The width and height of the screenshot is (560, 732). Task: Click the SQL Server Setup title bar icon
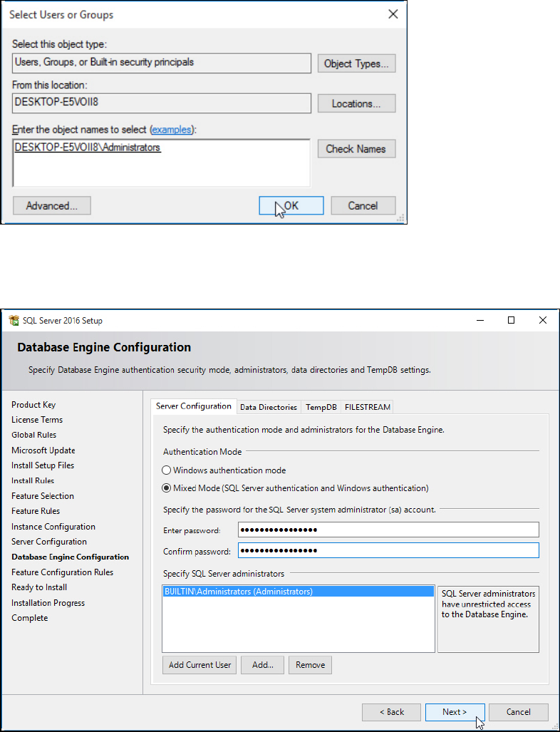[14, 320]
